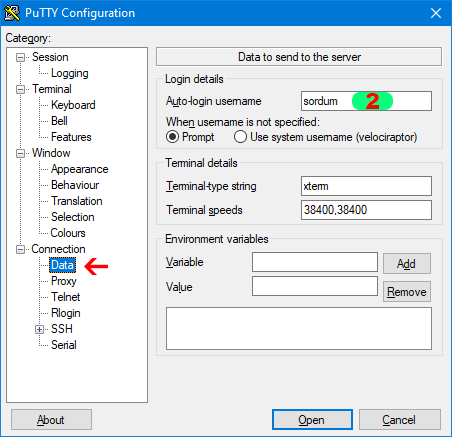Open the Behaviour settings

tap(75, 185)
